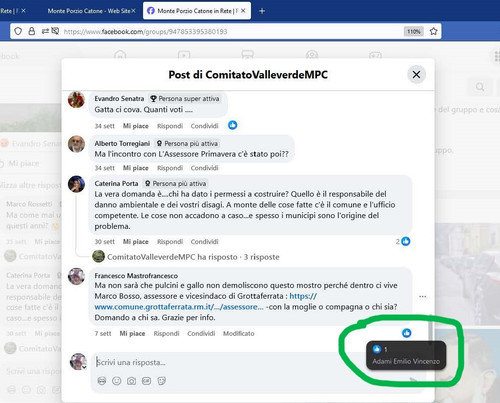Close the Monte Porzio Catone in Rete tab
500x403 pixels.
[x=243, y=11]
